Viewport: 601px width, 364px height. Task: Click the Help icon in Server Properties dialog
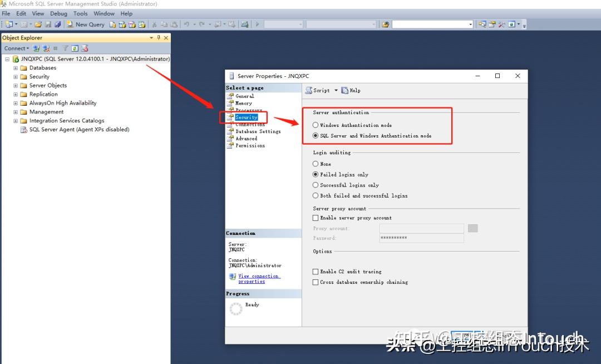coord(345,90)
